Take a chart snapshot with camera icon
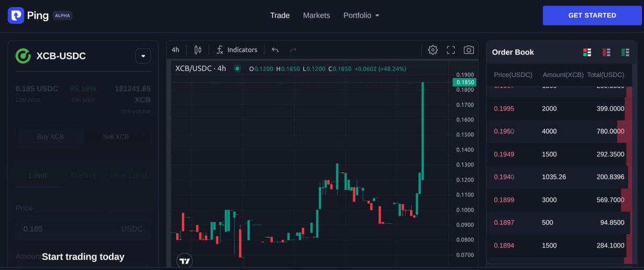The width and height of the screenshot is (644, 270). click(469, 50)
